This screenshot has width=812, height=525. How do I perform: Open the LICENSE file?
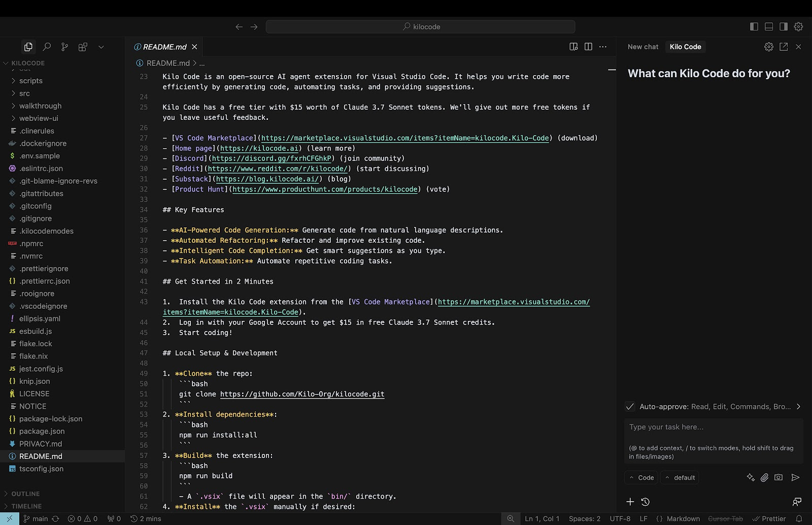[62, 393]
